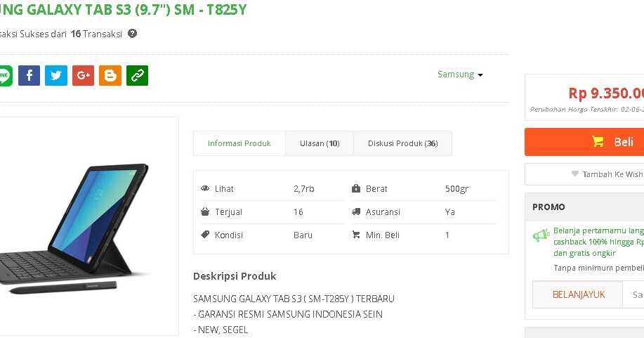Open help icon next to Transaksi count
The height and width of the screenshot is (338, 644).
132,34
